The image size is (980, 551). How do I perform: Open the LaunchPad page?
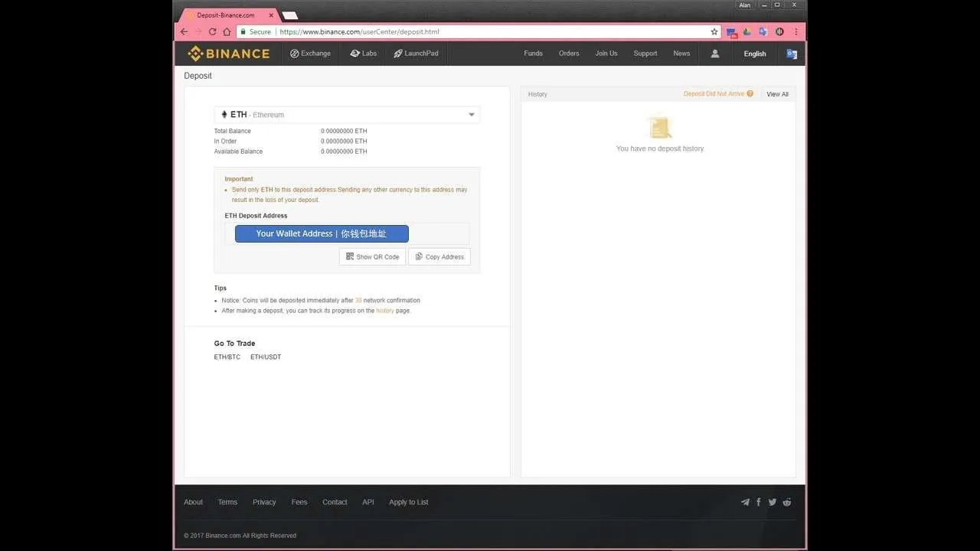(416, 54)
